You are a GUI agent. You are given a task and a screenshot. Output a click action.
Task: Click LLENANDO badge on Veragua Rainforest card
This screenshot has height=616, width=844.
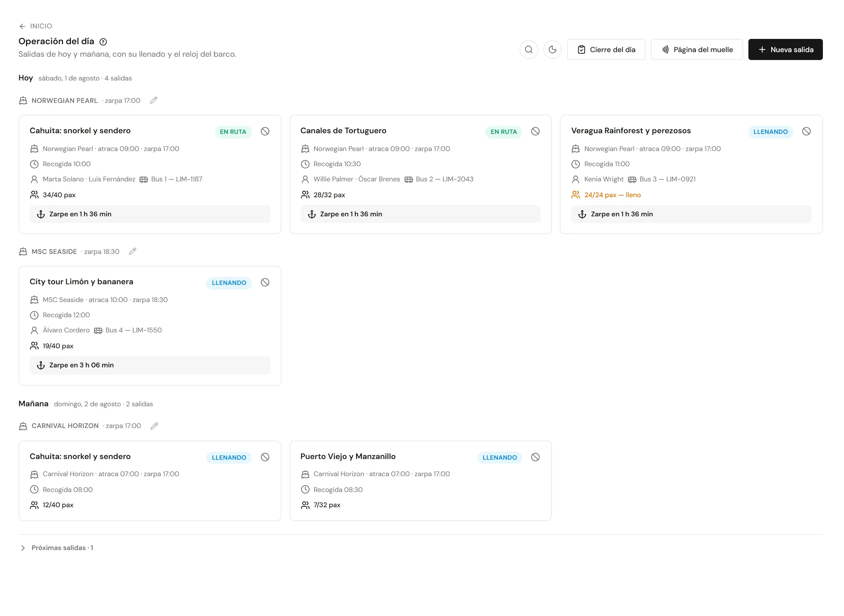770,132
